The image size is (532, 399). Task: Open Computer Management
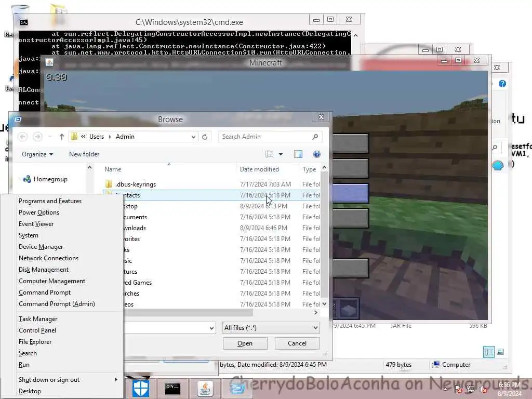click(x=52, y=281)
